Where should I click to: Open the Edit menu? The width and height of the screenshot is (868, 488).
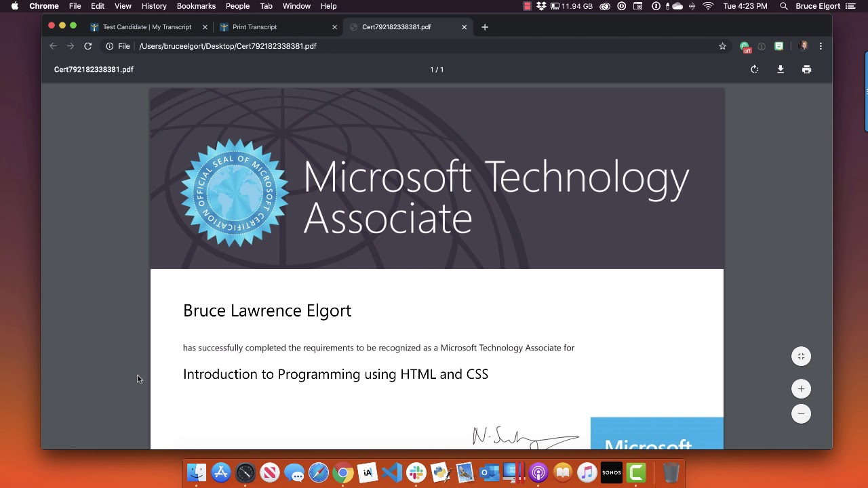pyautogui.click(x=98, y=6)
